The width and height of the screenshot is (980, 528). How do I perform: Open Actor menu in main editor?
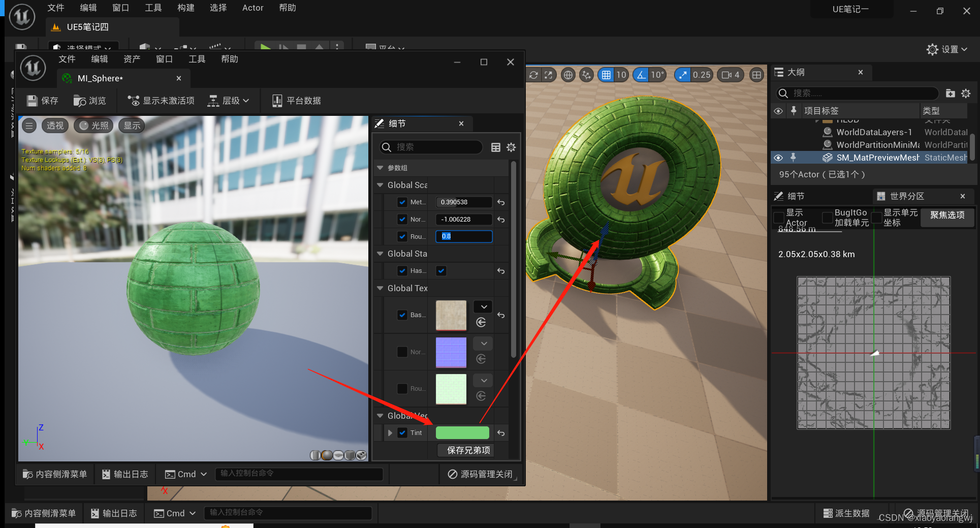(252, 8)
